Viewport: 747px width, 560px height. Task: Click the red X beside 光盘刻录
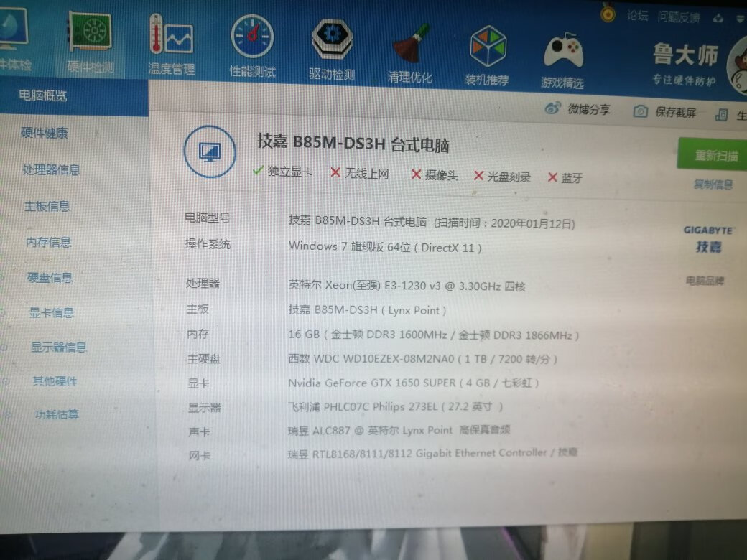coord(479,176)
